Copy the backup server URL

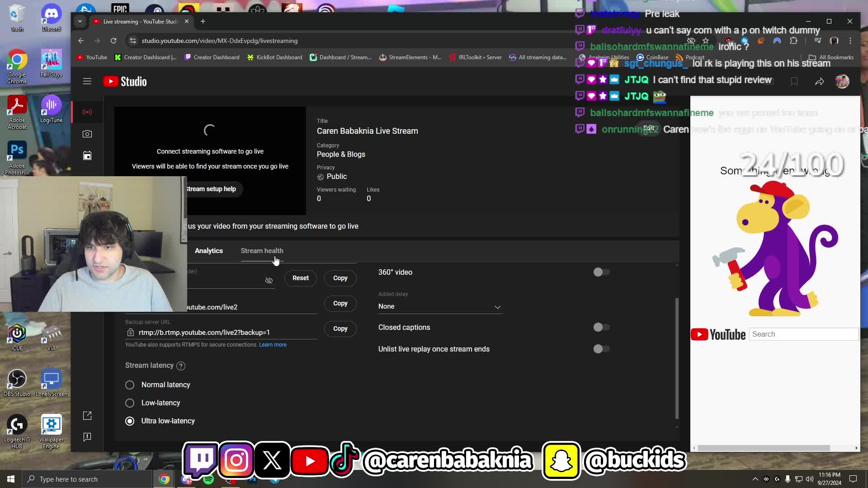(340, 328)
